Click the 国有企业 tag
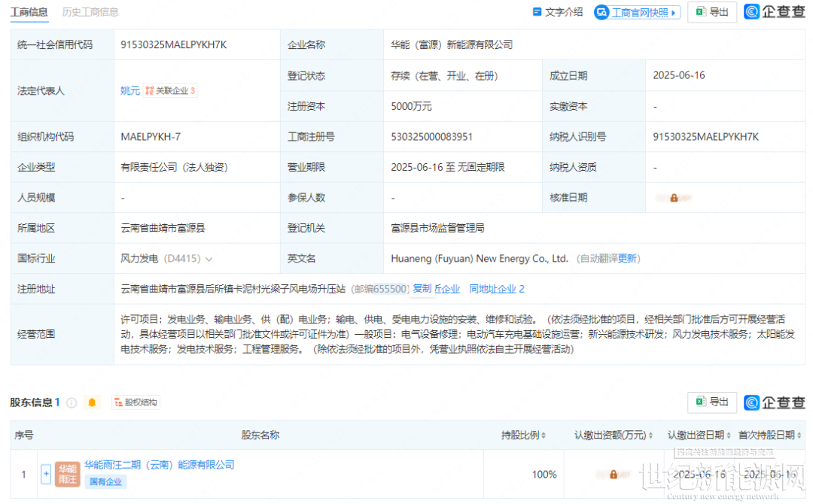Image resolution: width=813 pixels, height=504 pixels. click(x=105, y=481)
